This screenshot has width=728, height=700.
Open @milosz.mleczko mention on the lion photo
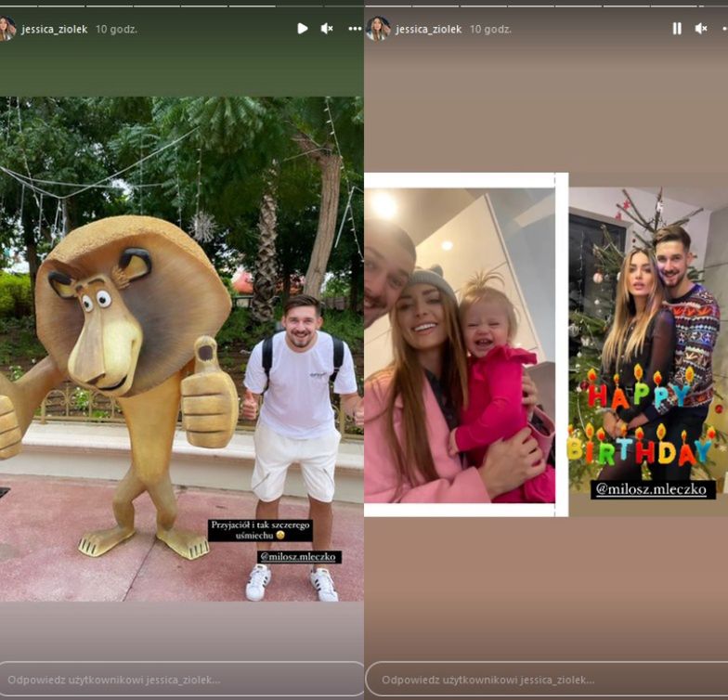coord(299,557)
